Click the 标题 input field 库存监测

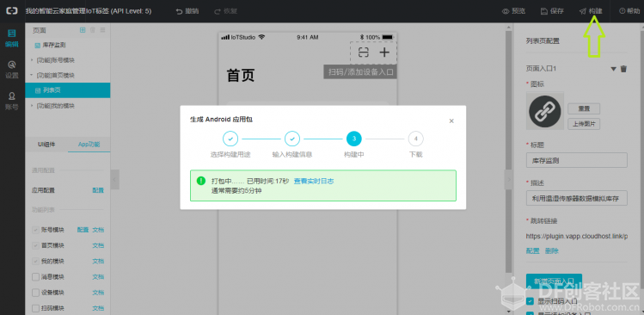tap(577, 160)
